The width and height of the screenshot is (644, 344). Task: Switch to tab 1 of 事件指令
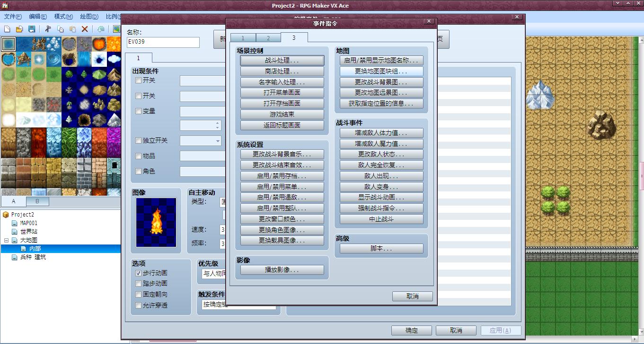243,38
